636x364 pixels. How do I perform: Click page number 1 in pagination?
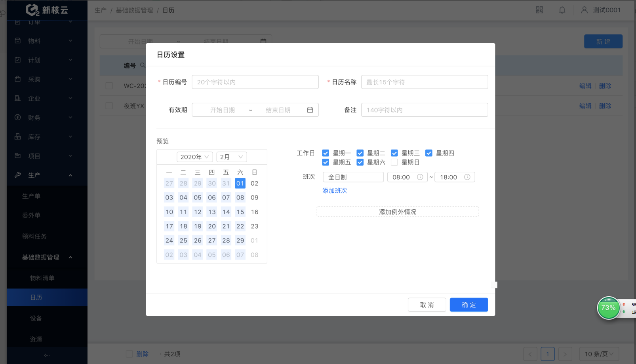548,354
